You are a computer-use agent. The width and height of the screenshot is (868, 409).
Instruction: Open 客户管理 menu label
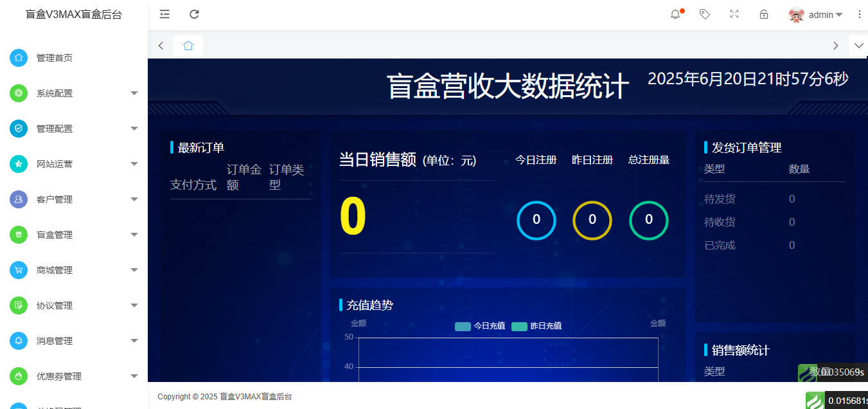[55, 199]
